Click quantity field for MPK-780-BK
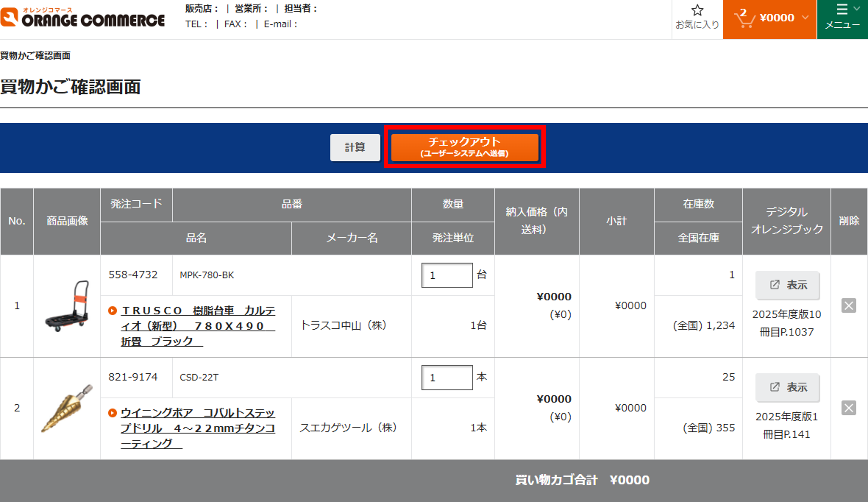 (447, 275)
